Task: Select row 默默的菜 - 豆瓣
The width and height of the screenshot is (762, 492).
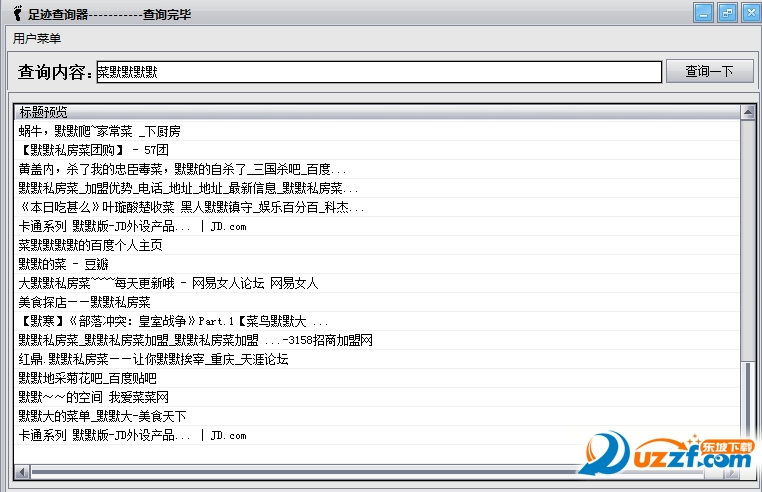Action: [x=377, y=264]
